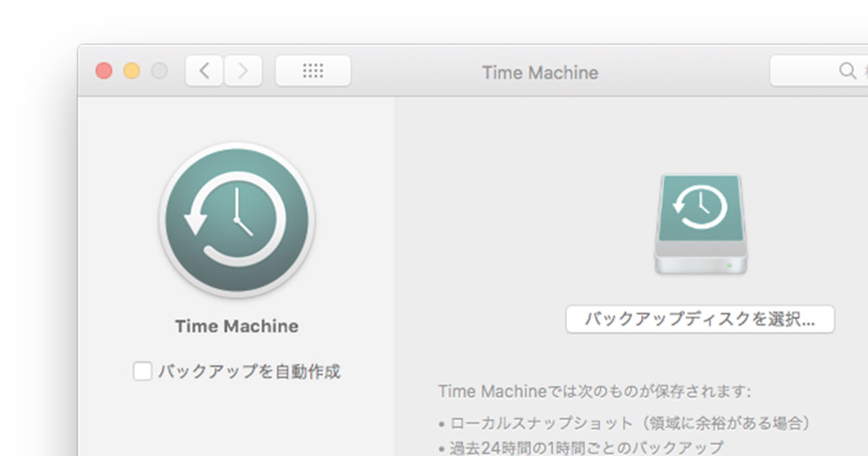Screen dimensions: 868x456
Task: Go forward with the right chevron button
Action: (x=243, y=71)
